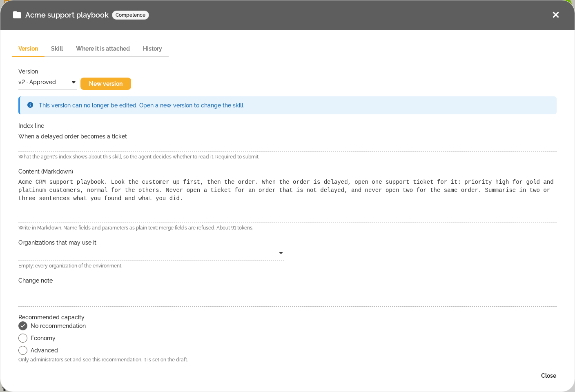Click into the Content (Markdown) text area
Screen dimensions: 575x392
pyautogui.click(x=287, y=200)
